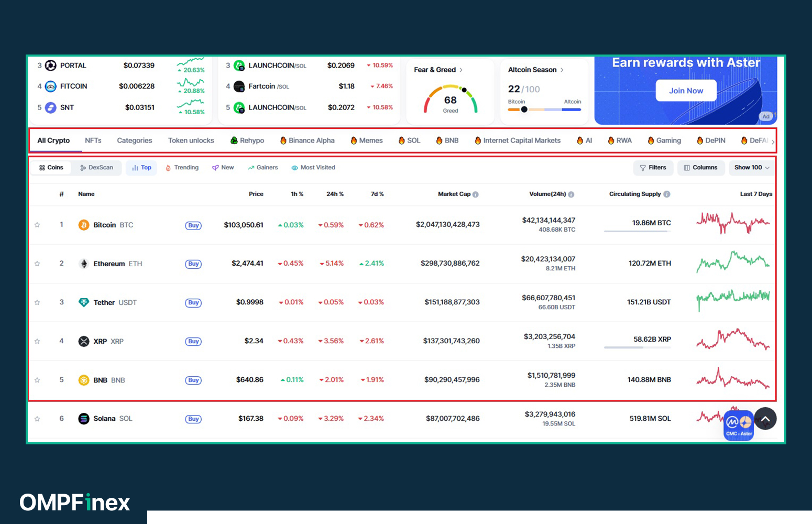Click the SNT token icon
The image size is (812, 524).
point(51,107)
